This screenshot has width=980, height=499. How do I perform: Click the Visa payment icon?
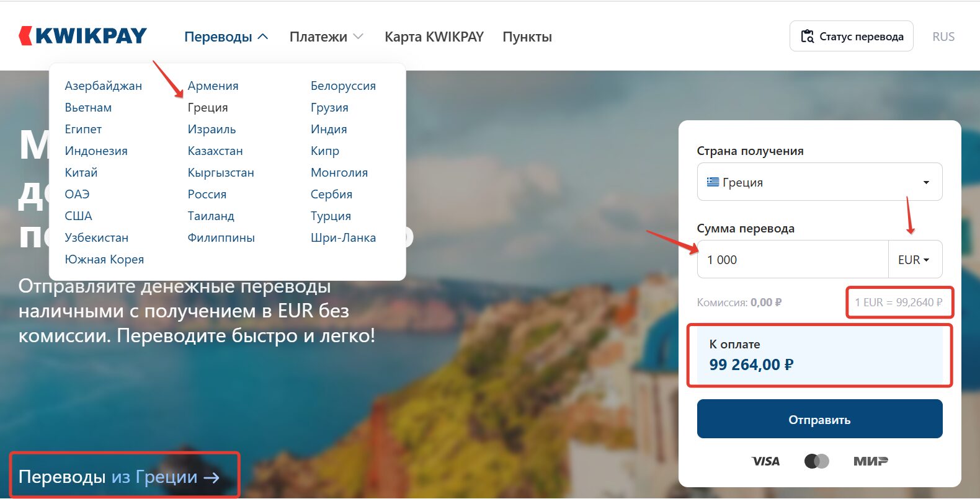click(765, 461)
